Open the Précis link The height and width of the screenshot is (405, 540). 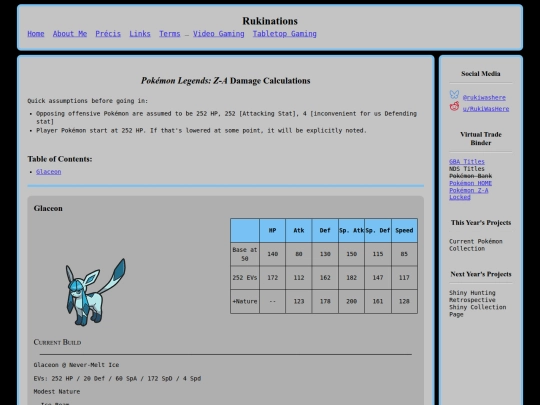click(108, 34)
